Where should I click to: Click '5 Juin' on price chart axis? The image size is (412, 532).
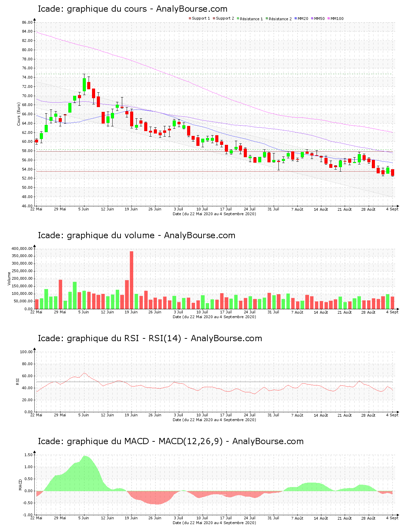83,209
